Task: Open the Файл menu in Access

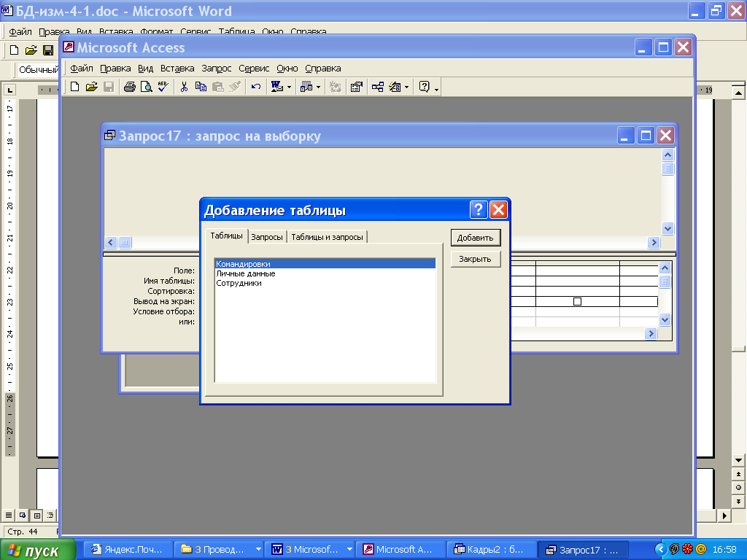Action: (x=82, y=69)
